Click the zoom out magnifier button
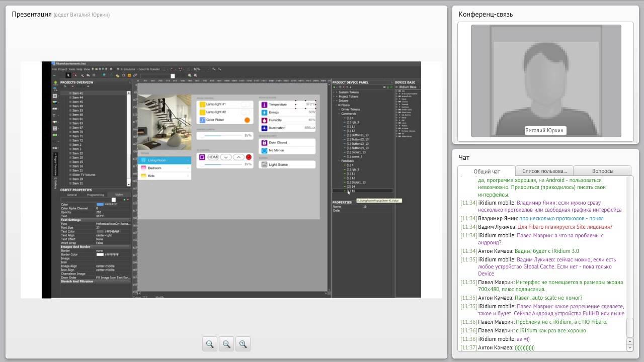Viewport: 644px width, 362px height. 226,344
